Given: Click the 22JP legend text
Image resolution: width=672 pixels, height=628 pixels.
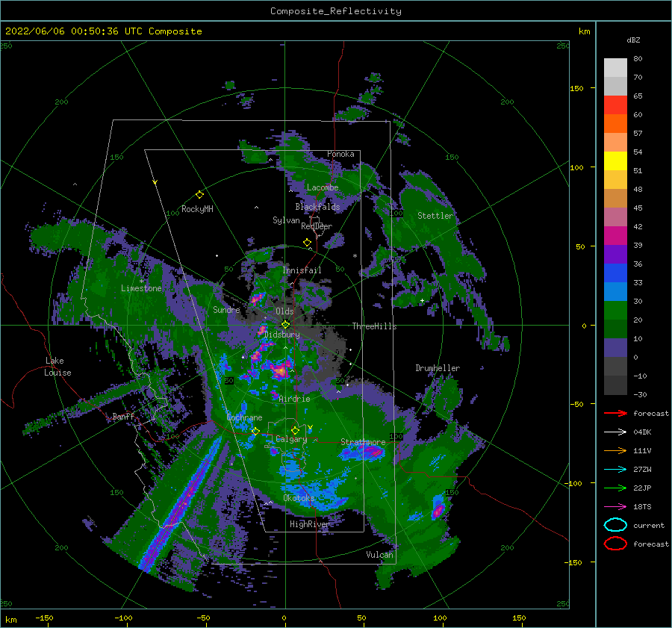Looking at the screenshot, I should (x=642, y=488).
